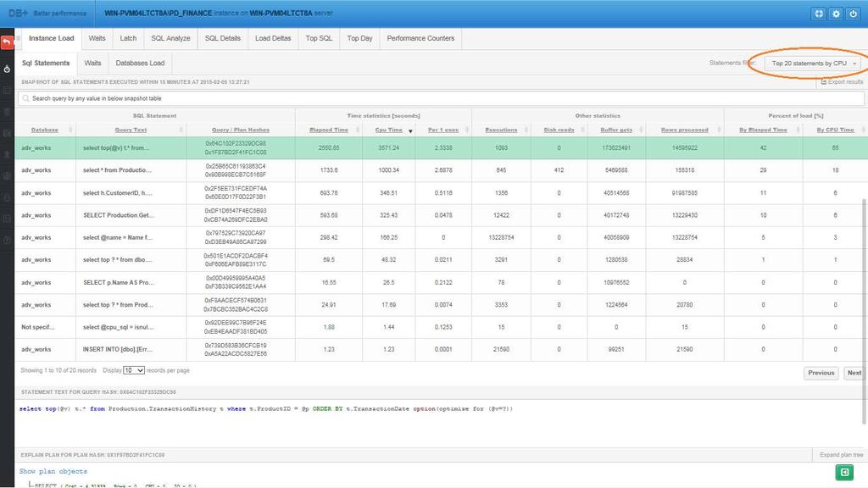Switch to SQL Analyze tab
Viewport: 868px width, 488px height.
tap(170, 38)
